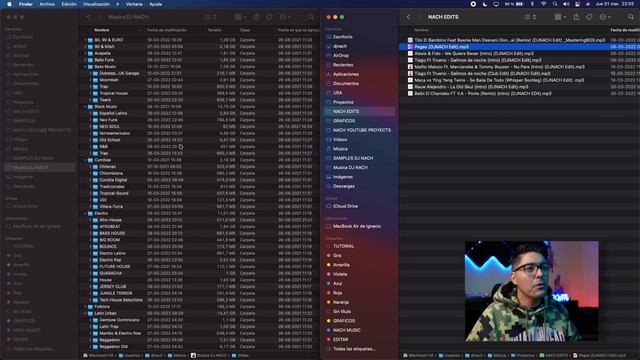Image resolution: width=640 pixels, height=360 pixels.
Task: Open the action (ellipsis) menu in NACH EDITS toolbar
Action: tap(604, 17)
